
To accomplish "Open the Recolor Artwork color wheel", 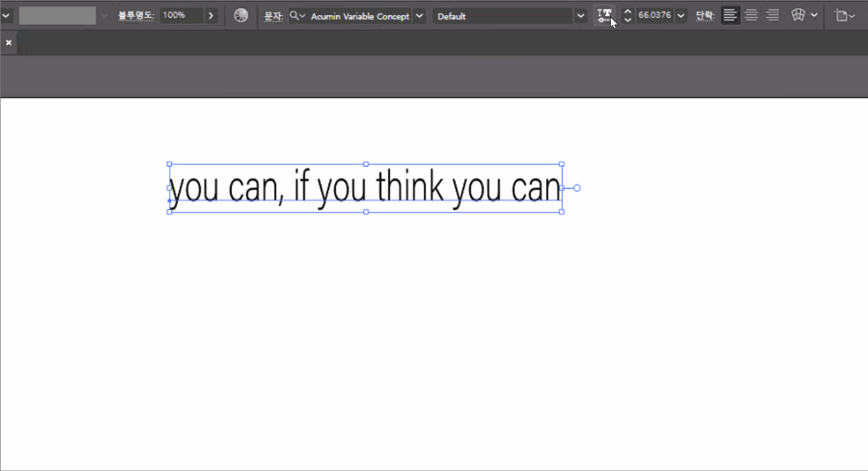I will 241,15.
